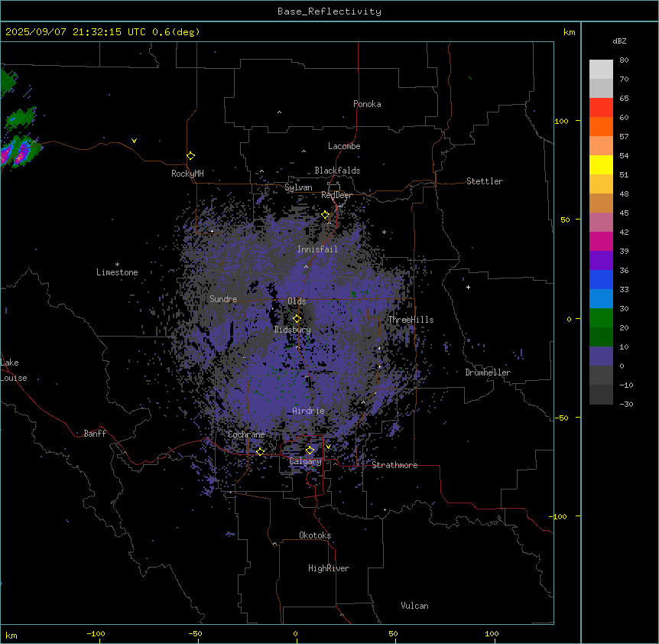Click the white caret marker below Innisfail

coord(306,266)
